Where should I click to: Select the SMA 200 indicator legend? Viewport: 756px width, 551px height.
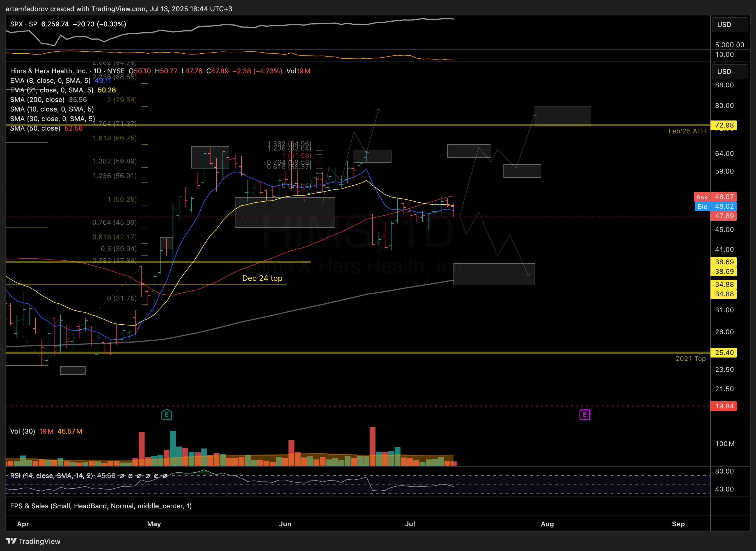pos(37,100)
